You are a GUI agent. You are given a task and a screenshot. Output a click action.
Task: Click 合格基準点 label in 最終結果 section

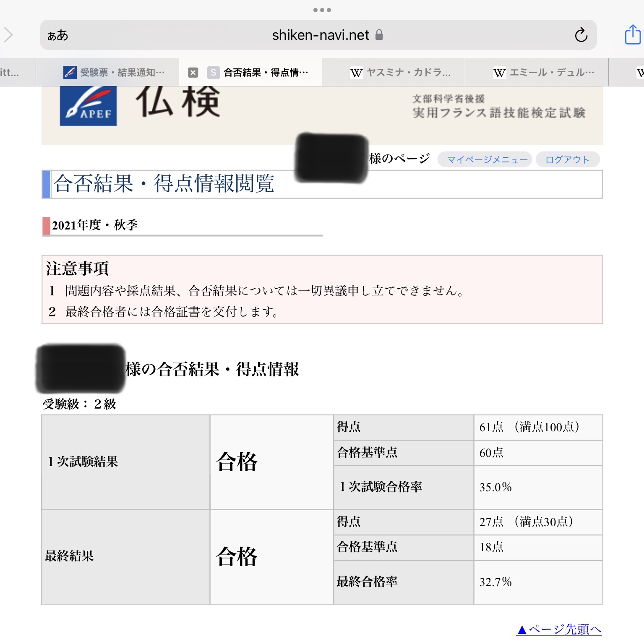coord(367,547)
